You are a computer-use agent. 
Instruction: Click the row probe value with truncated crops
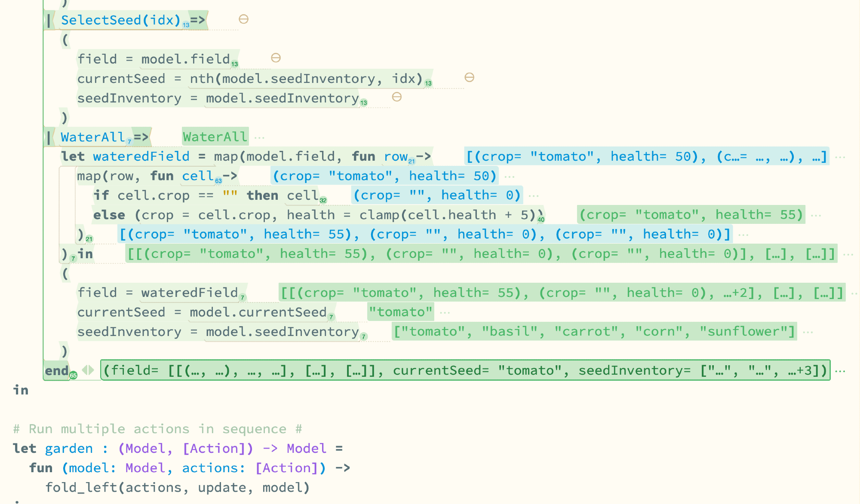coord(646,157)
